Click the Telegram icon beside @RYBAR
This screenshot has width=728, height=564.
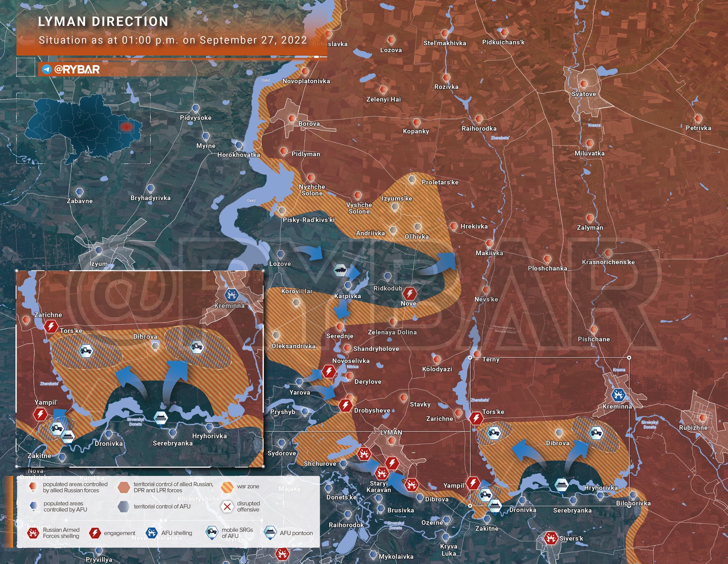46,69
